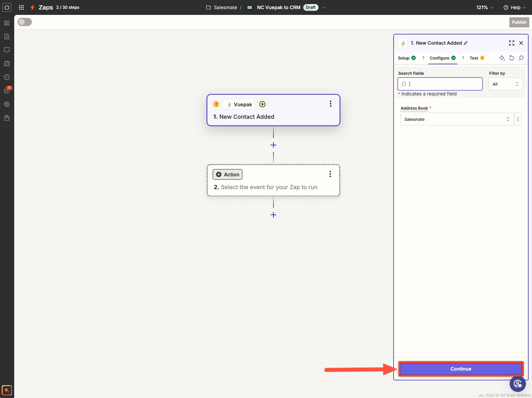
Task: Open the AI sparkle assistant icon in panel
Action: tap(502, 58)
